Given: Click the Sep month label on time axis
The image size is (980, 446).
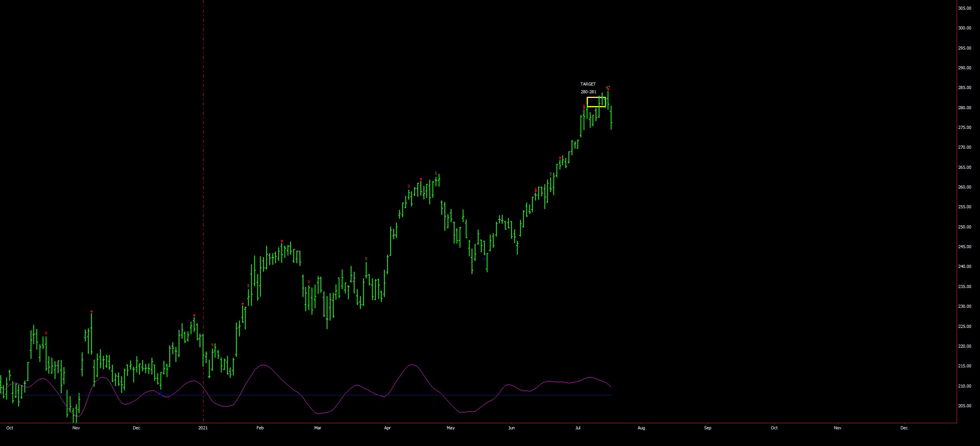Looking at the screenshot, I should (x=708, y=428).
